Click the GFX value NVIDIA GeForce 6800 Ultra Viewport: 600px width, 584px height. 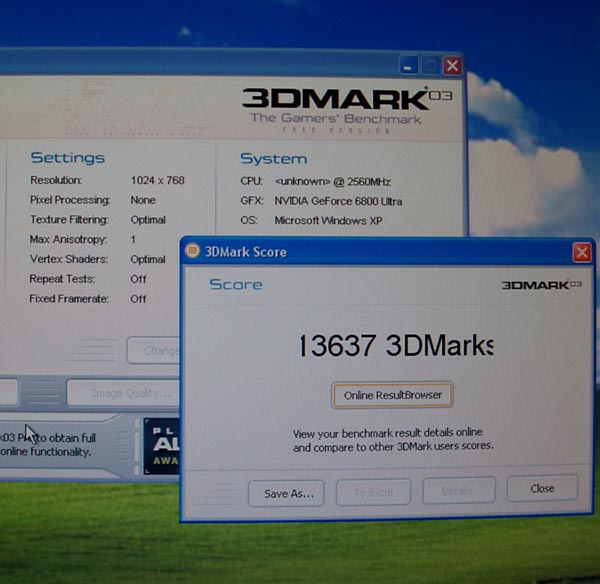click(x=338, y=201)
